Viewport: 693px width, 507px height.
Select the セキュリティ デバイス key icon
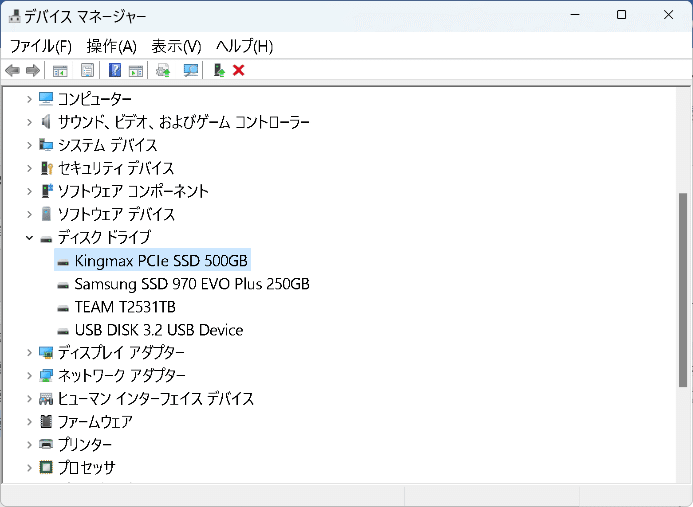pos(46,168)
